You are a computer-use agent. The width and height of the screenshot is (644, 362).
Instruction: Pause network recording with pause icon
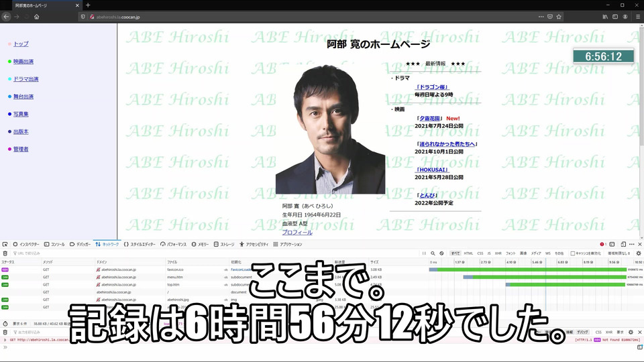pos(424,253)
